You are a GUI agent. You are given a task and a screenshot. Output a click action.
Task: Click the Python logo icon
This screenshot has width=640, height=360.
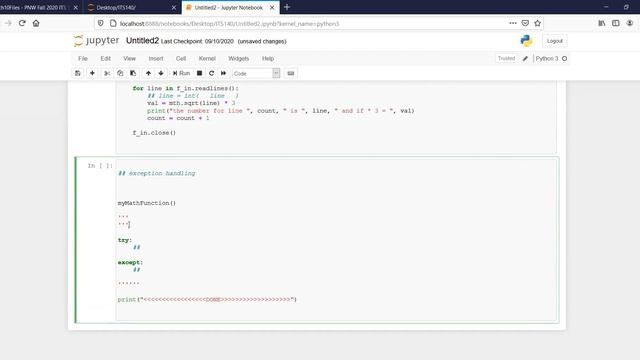(x=526, y=41)
